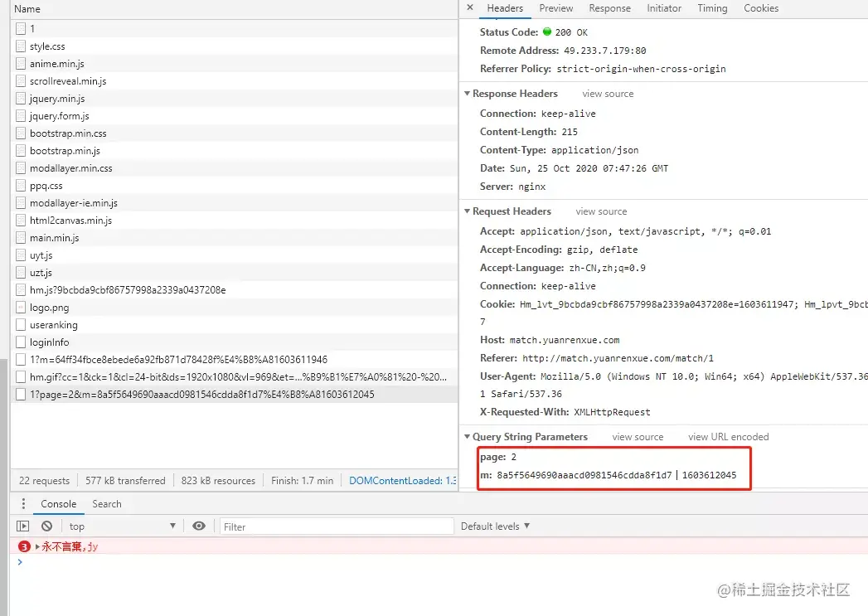The image size is (868, 616).
Task: Create live expression via eye icon
Action: pyautogui.click(x=199, y=526)
